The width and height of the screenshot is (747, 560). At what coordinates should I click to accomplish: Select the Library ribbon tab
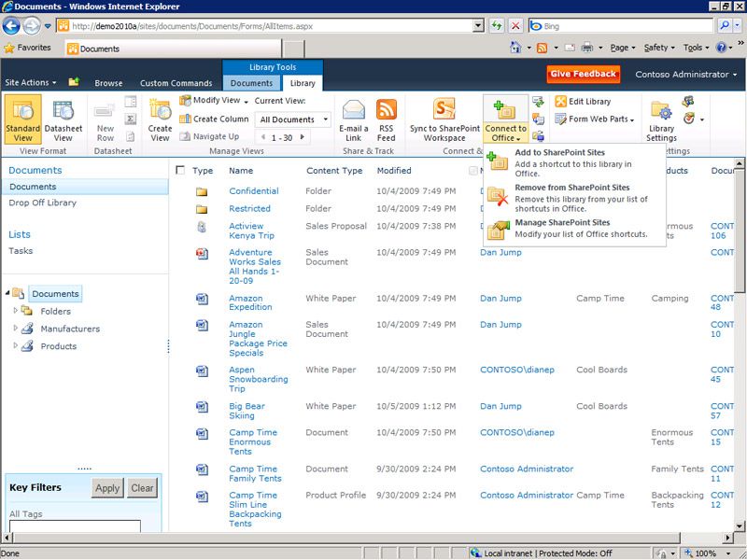click(303, 83)
